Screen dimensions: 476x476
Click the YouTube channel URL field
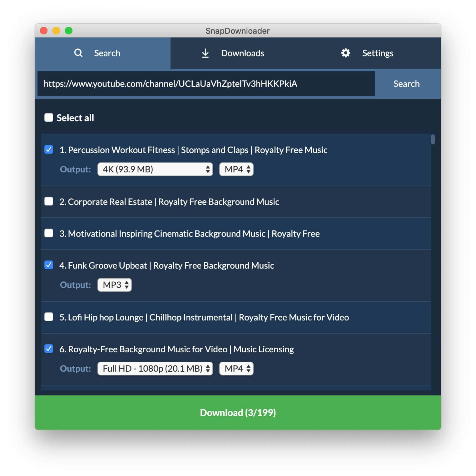[x=206, y=84]
